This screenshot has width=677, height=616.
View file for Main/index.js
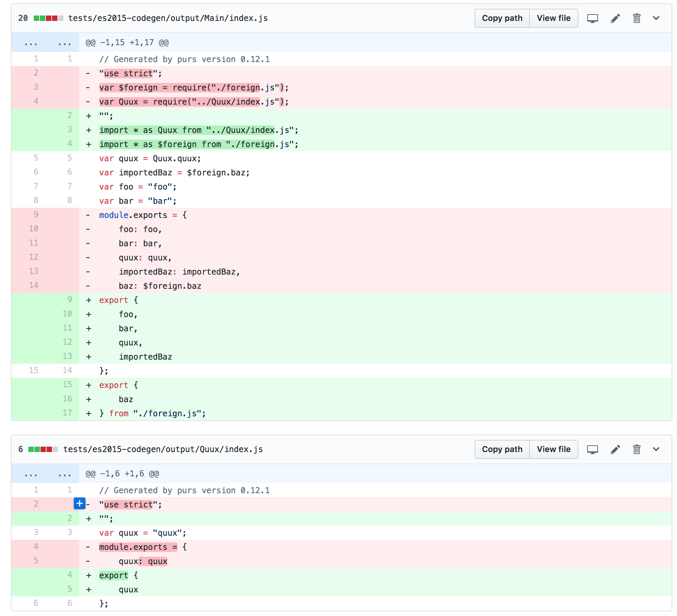[554, 18]
